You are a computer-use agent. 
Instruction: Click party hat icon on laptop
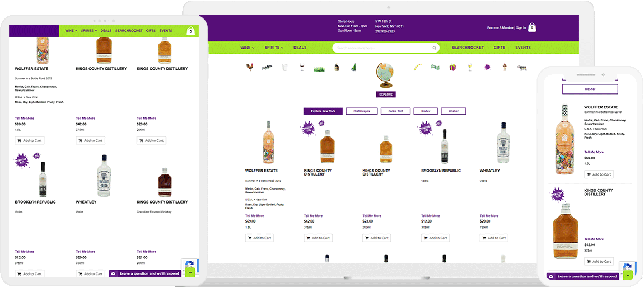point(353,67)
